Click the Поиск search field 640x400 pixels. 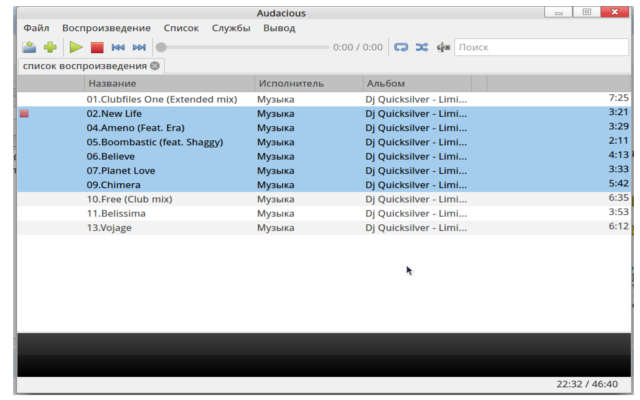(x=540, y=47)
